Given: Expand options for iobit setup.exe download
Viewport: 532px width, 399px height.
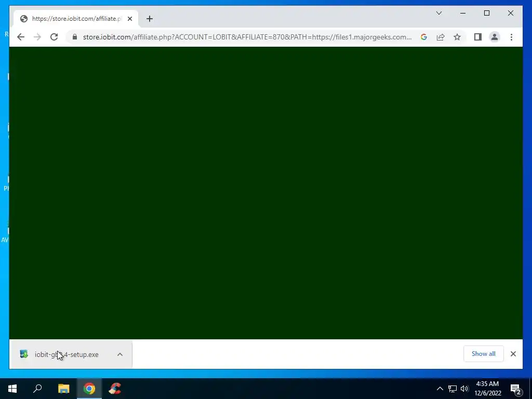Looking at the screenshot, I should [120, 354].
